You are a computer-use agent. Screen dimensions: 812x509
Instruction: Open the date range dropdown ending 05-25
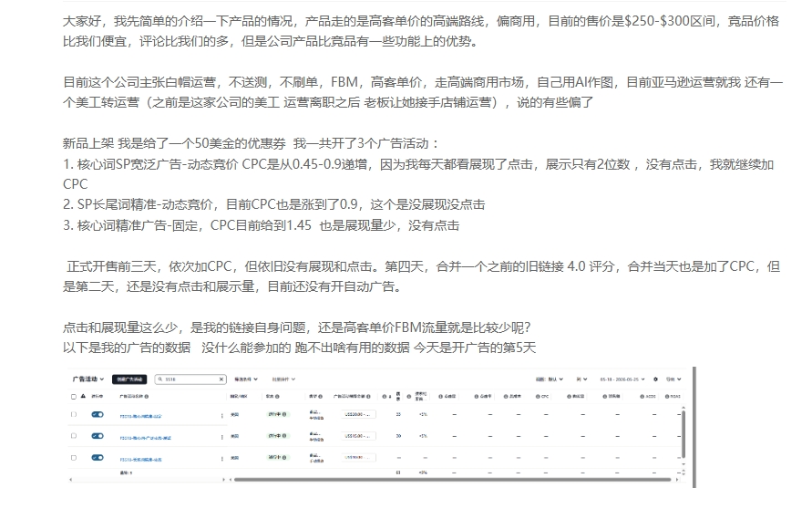click(622, 379)
